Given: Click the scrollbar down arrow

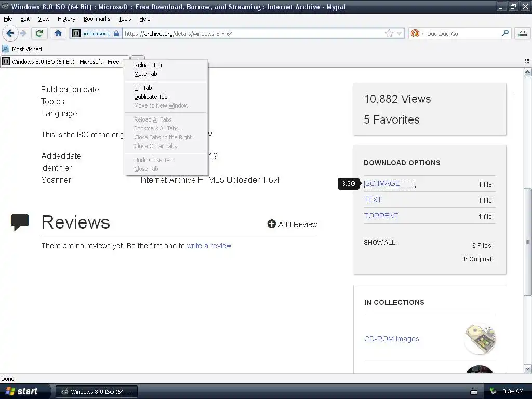Looking at the screenshot, I should [x=527, y=368].
